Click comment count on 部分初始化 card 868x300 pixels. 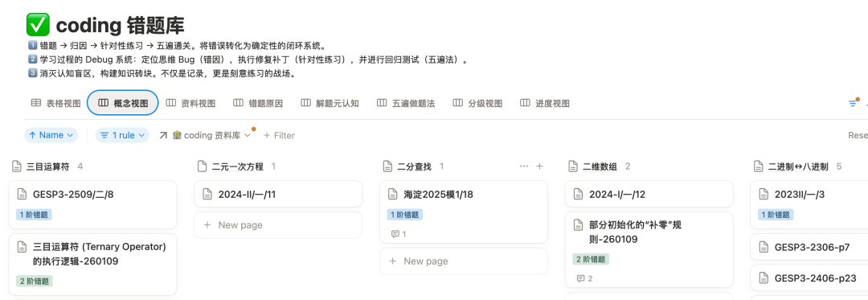pyautogui.click(x=584, y=278)
